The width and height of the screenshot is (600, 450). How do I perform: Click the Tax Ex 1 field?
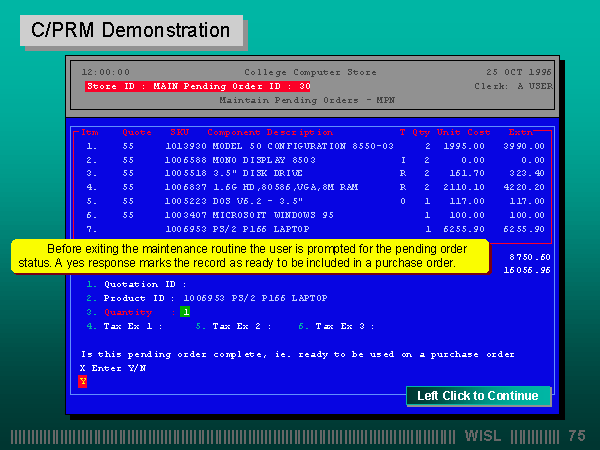(132, 326)
